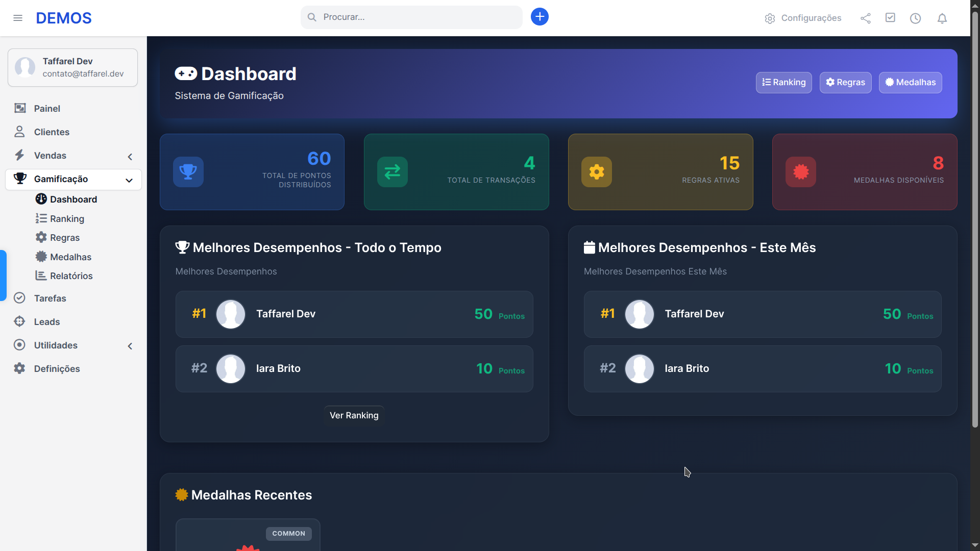Click the blue plus button next to search
The image size is (980, 551).
(540, 16)
